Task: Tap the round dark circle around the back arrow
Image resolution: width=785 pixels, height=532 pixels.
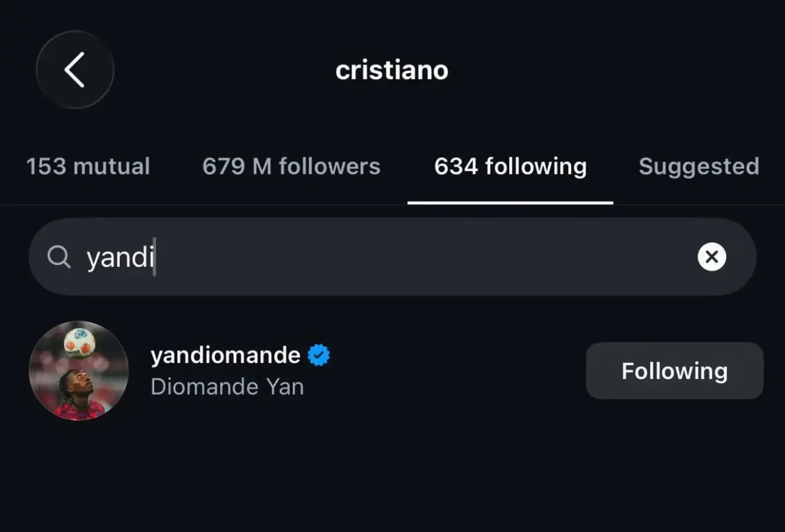Action: (x=75, y=69)
